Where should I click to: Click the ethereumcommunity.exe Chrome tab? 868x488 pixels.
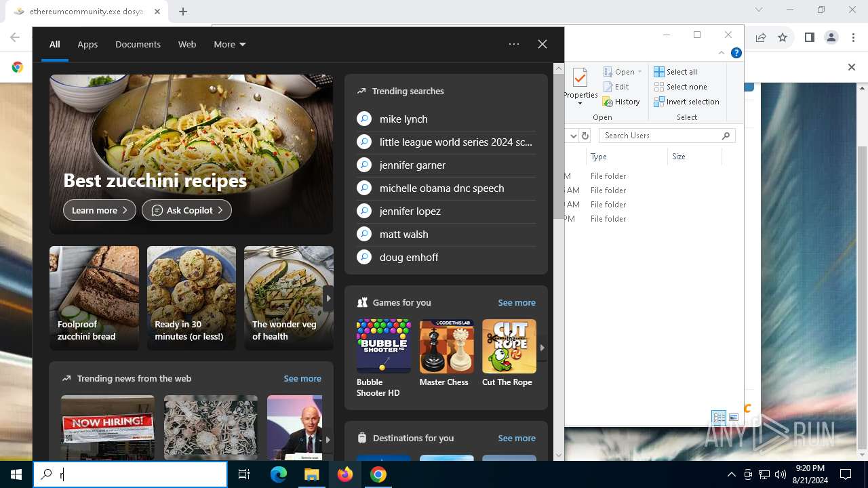(x=86, y=12)
